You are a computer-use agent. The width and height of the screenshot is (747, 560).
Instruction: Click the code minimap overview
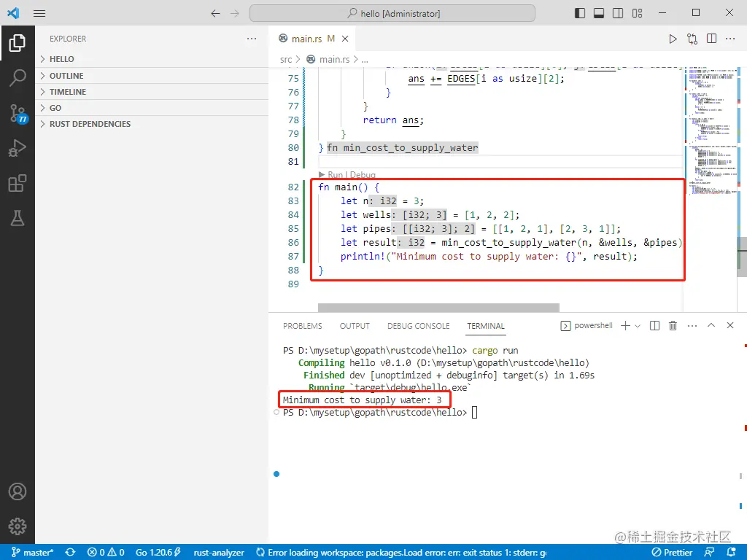(711, 131)
